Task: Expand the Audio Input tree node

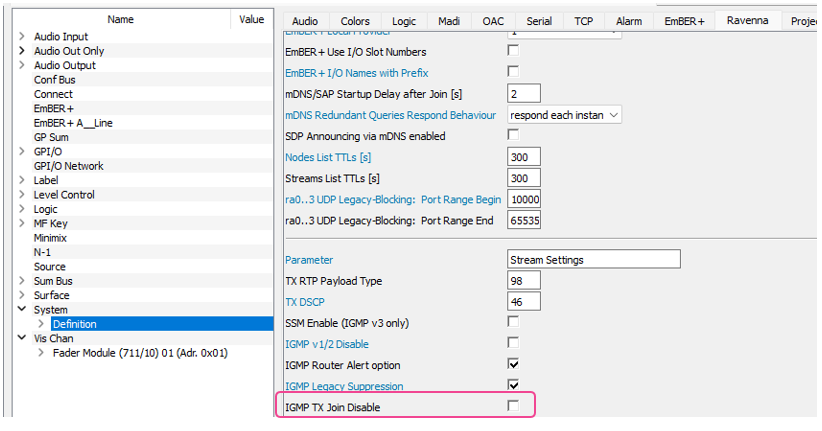Action: click(22, 37)
